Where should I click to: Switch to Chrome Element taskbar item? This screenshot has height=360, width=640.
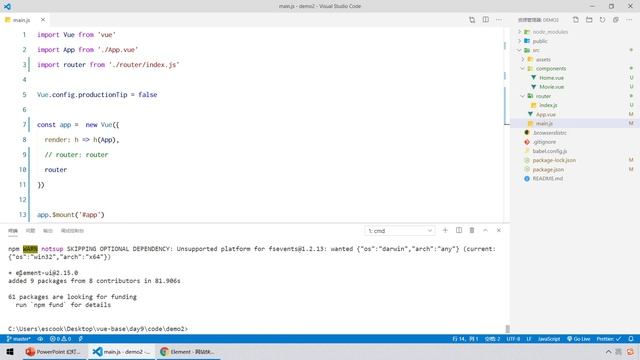pos(188,352)
